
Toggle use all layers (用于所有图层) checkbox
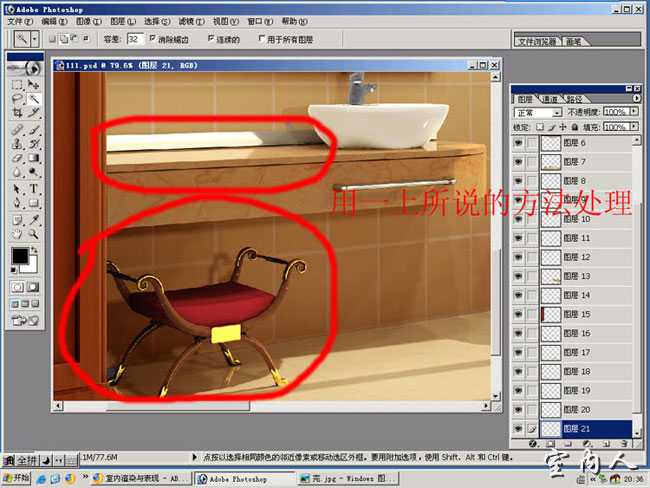click(x=261, y=39)
